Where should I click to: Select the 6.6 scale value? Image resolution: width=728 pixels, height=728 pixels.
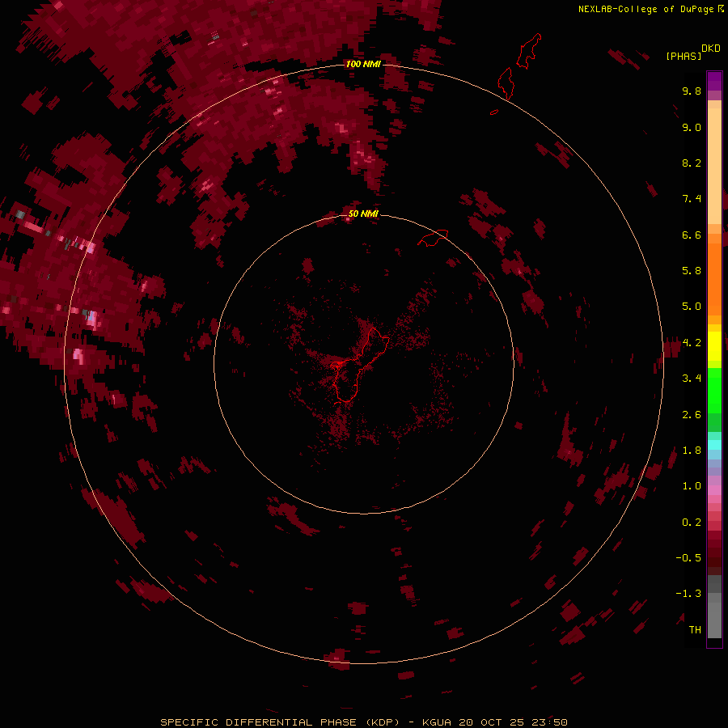click(x=692, y=235)
